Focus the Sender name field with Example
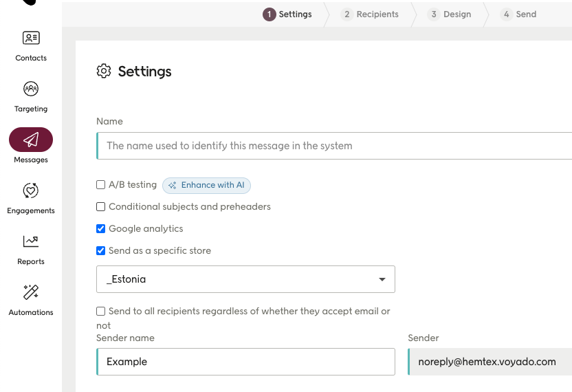 tap(246, 362)
